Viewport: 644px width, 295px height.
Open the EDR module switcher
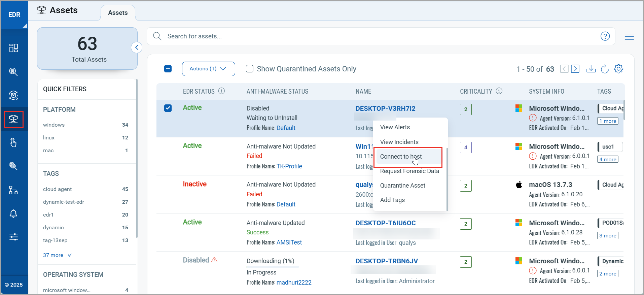click(14, 14)
